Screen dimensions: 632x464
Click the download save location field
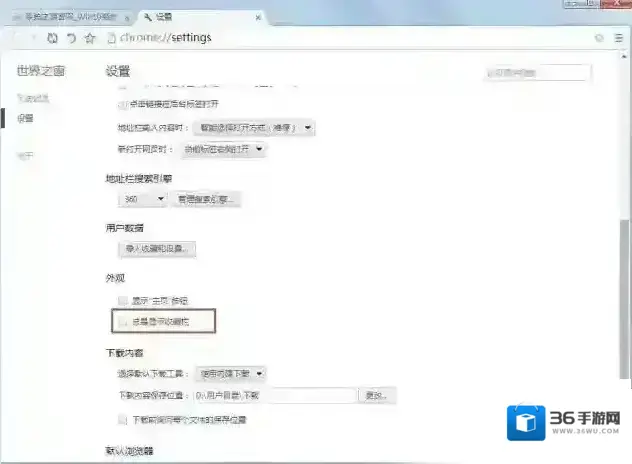pyautogui.click(x=275, y=395)
